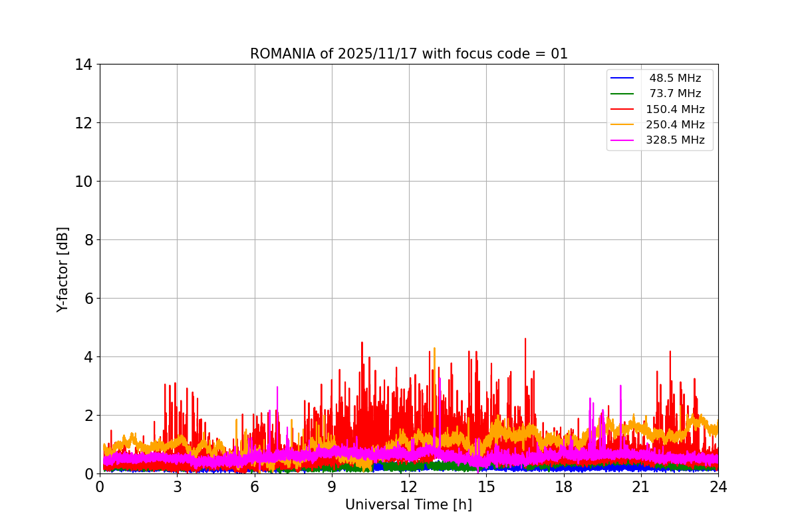The height and width of the screenshot is (532, 798).
Task: Select the red legend line for 150.4 MHz
Action: pyautogui.click(x=622, y=109)
